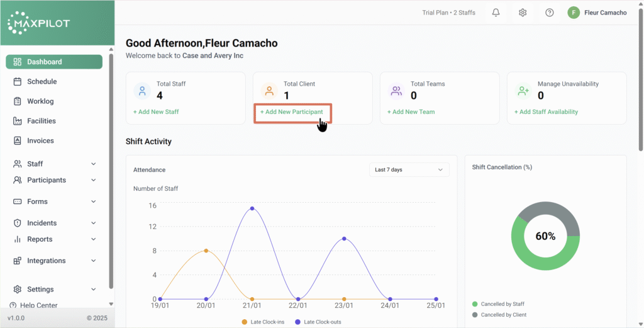Go to Invoices in the sidebar

40,140
